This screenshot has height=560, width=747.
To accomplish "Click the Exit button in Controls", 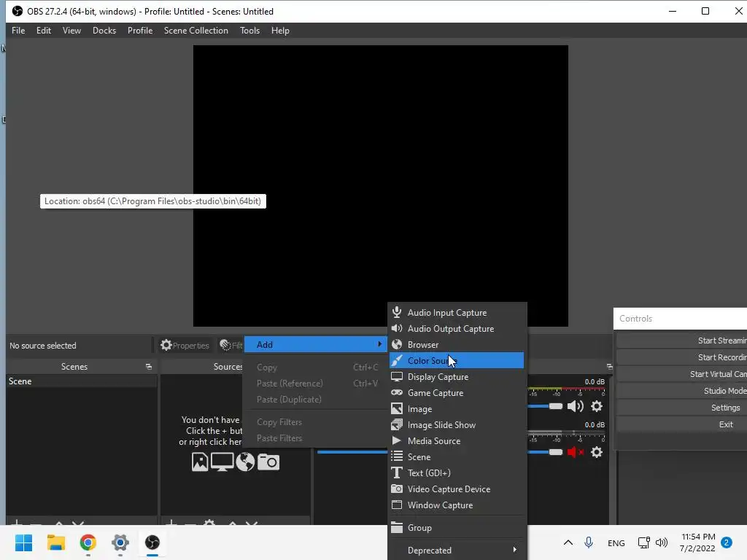I will tap(682, 424).
